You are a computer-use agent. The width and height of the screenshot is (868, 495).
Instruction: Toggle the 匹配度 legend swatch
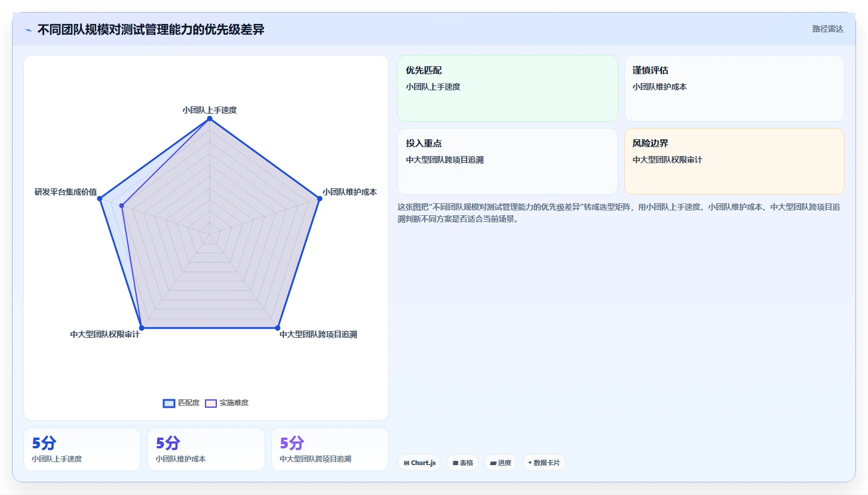[x=169, y=403]
